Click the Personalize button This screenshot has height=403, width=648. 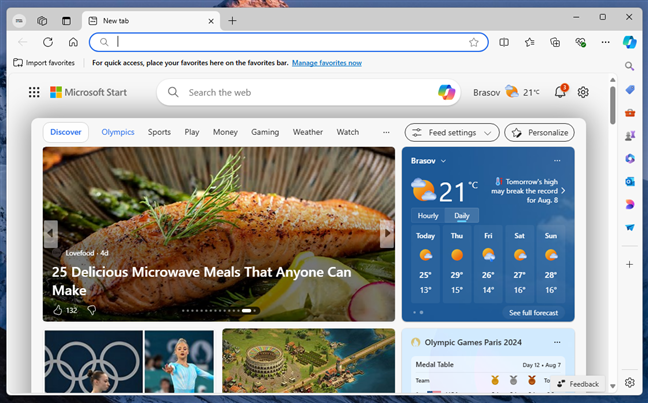point(539,133)
